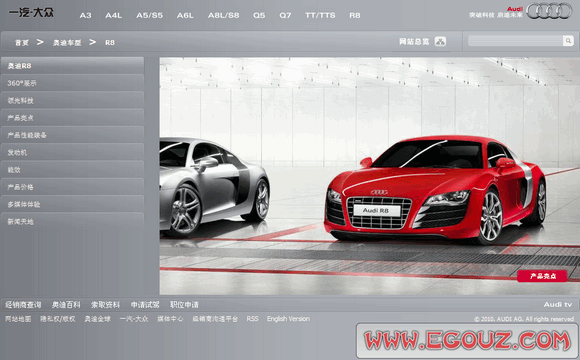Open 申请试驾 in the bottom bar
Image resolution: width=580 pixels, height=360 pixels.
(145, 305)
